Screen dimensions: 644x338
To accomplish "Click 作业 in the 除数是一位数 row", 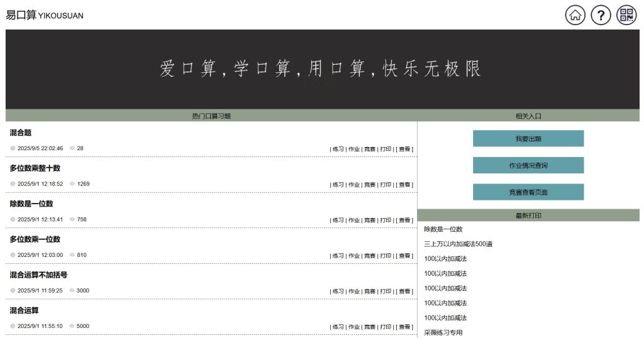I will tap(354, 221).
